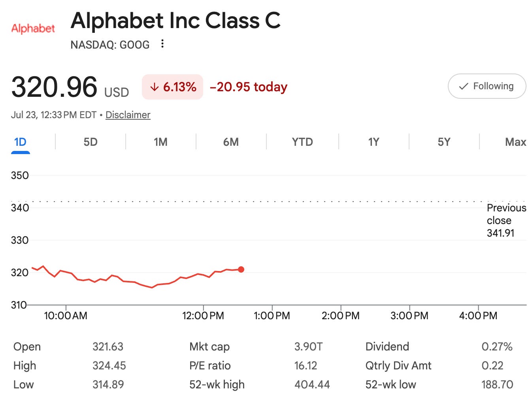Switch to the 5Y tab
This screenshot has width=532, height=403.
tap(444, 142)
